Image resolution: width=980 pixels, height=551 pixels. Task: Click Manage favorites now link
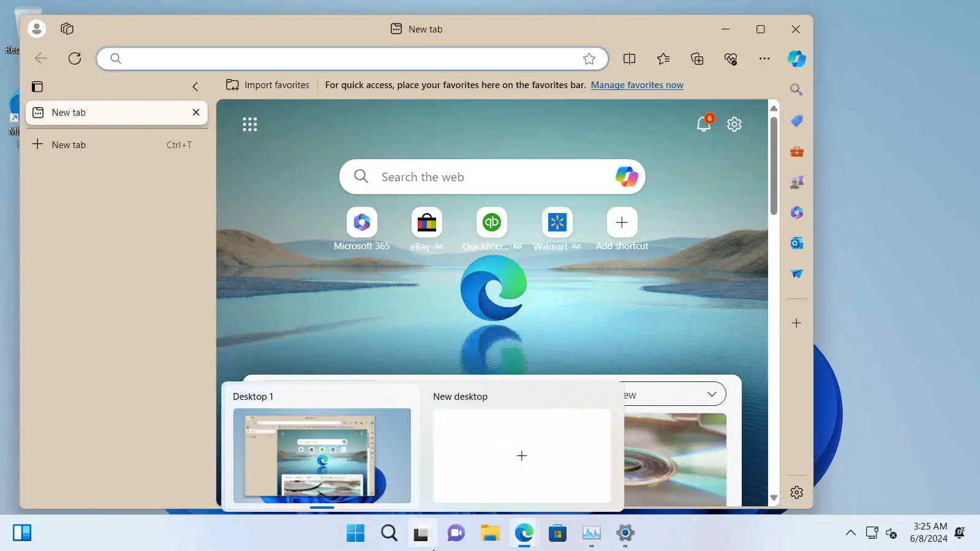[637, 85]
